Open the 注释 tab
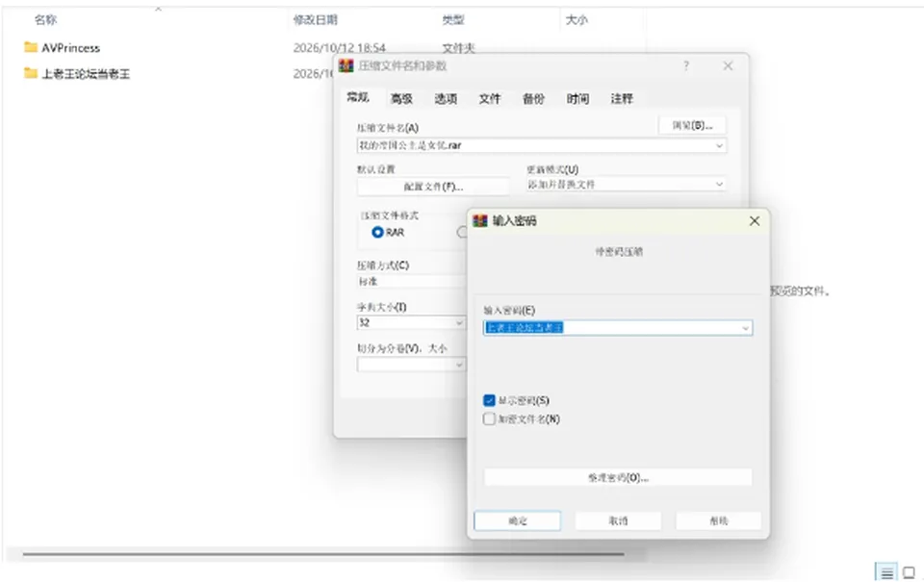The height and width of the screenshot is (582, 924). tap(622, 99)
